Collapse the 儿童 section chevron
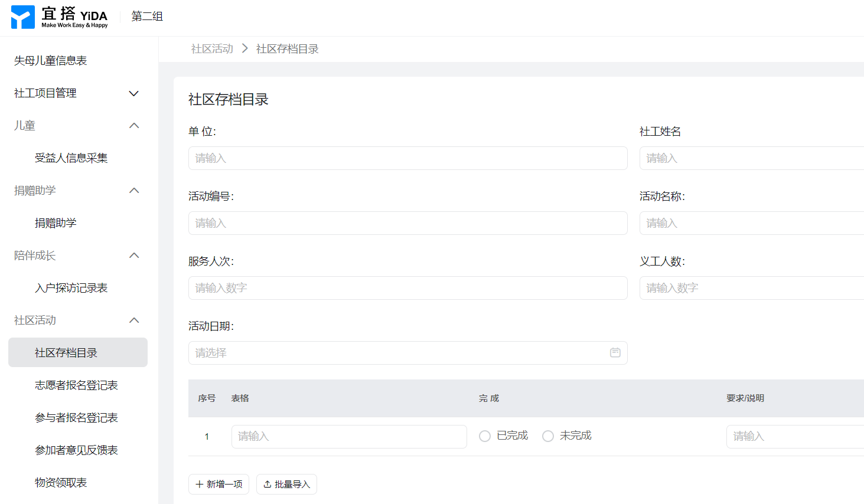The height and width of the screenshot is (504, 864). pyautogui.click(x=134, y=126)
